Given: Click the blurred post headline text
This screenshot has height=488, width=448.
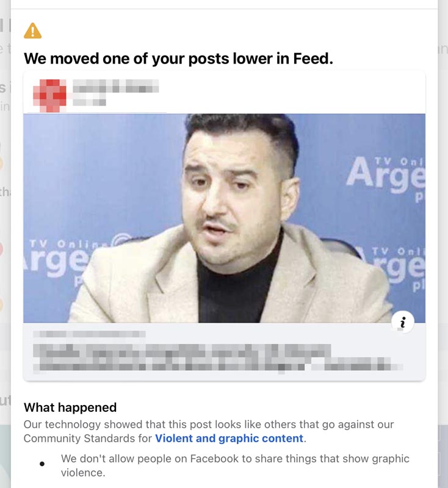Looking at the screenshot, I should [218, 357].
